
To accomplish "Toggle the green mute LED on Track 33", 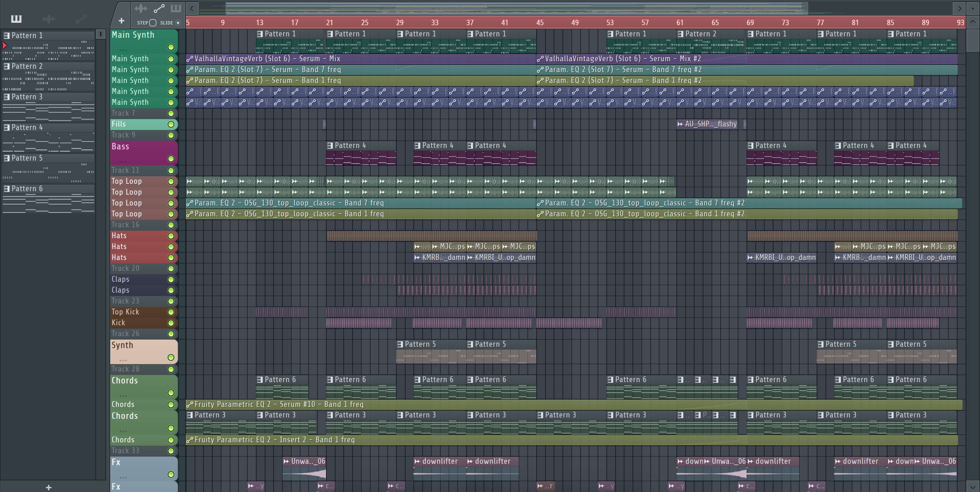I will click(x=171, y=451).
